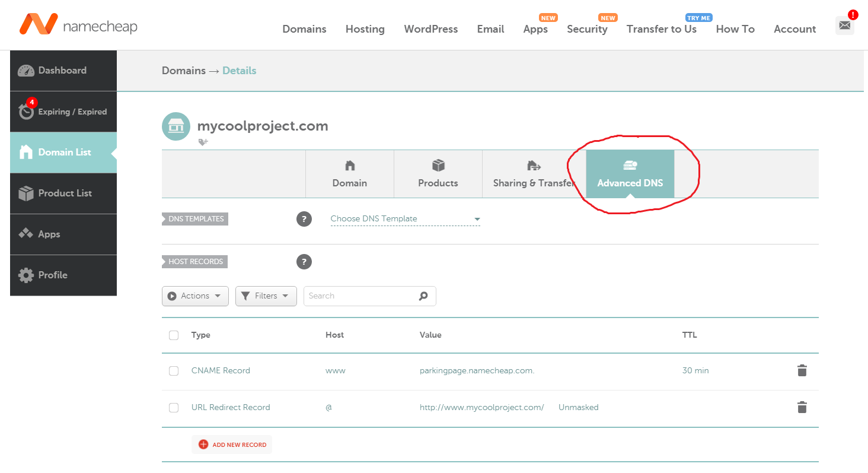
Task: Delete the URL Redirect Record with trash icon
Action: click(x=802, y=407)
